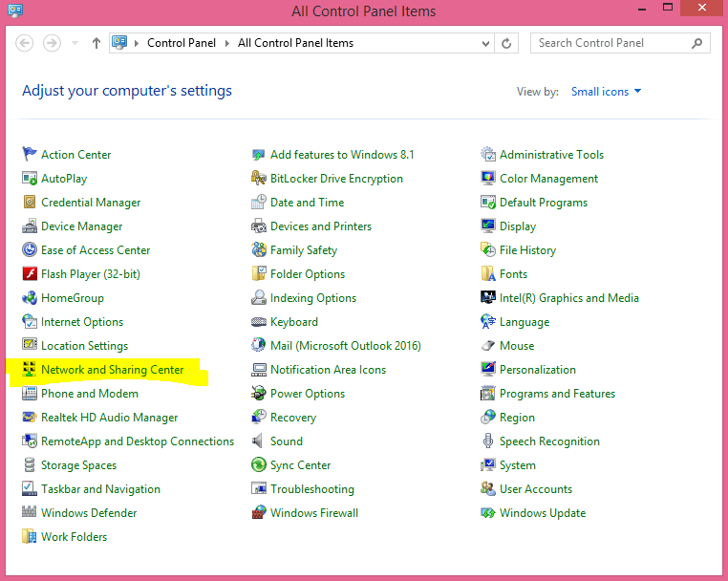
Task: Click the Flash Player red icon
Action: click(30, 273)
